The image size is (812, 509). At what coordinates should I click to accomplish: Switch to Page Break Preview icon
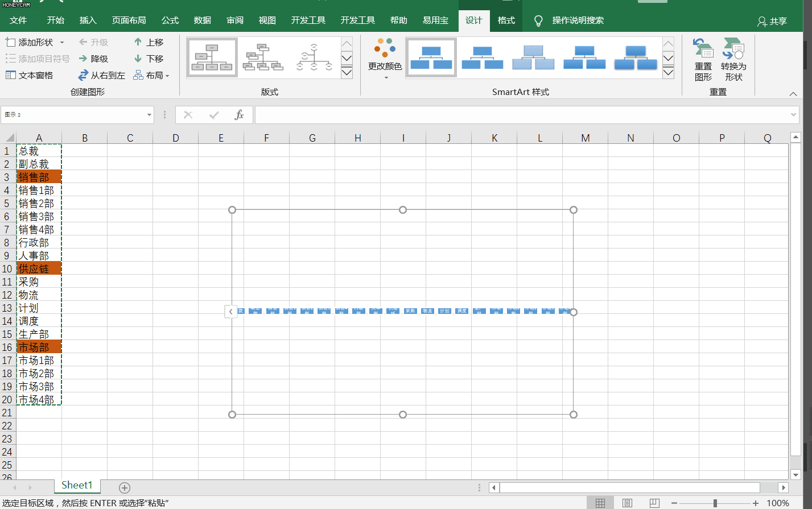[654, 503]
